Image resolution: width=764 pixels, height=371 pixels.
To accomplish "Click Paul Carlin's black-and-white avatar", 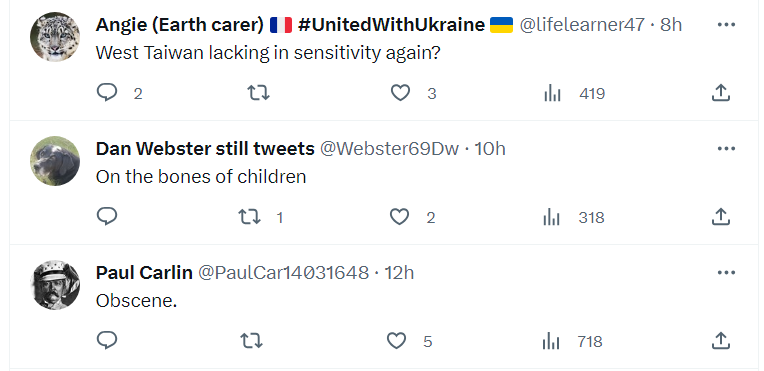I will [55, 285].
